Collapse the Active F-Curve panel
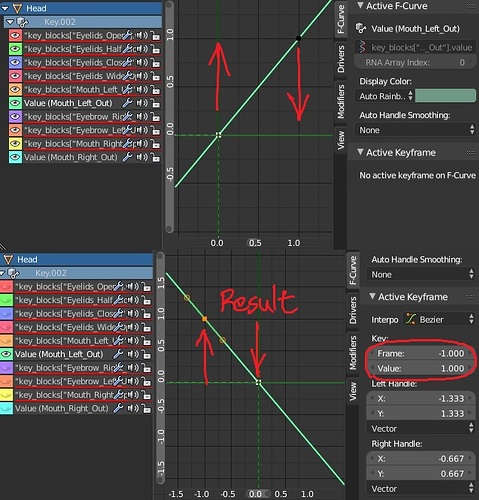This screenshot has width=479, height=500. [360, 5]
